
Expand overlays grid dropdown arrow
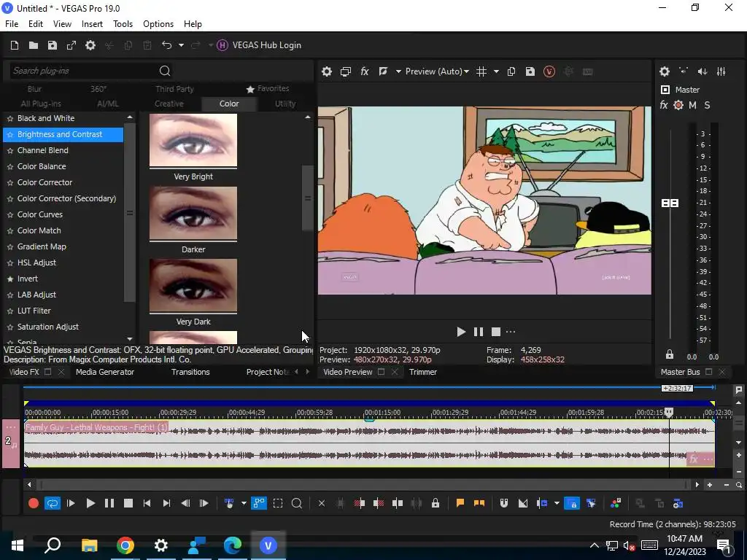coord(496,71)
